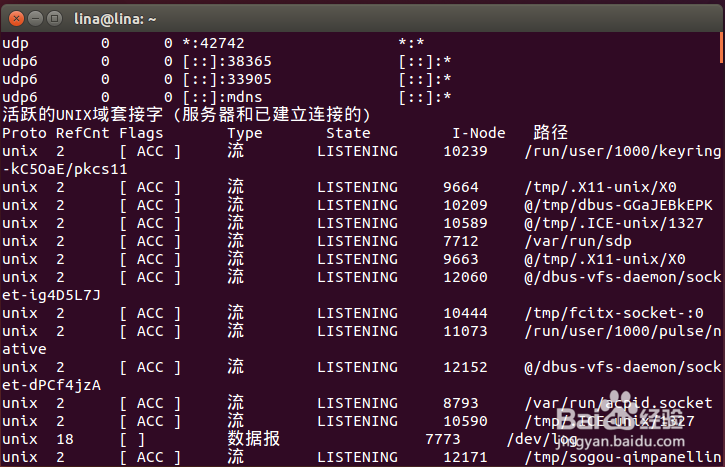The height and width of the screenshot is (467, 725).
Task: Close the lina@lina terminal window
Action: click(x=17, y=18)
